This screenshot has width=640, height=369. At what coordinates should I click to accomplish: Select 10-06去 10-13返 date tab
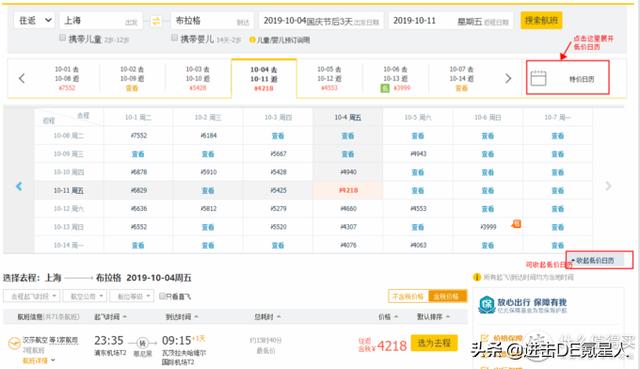coord(395,78)
